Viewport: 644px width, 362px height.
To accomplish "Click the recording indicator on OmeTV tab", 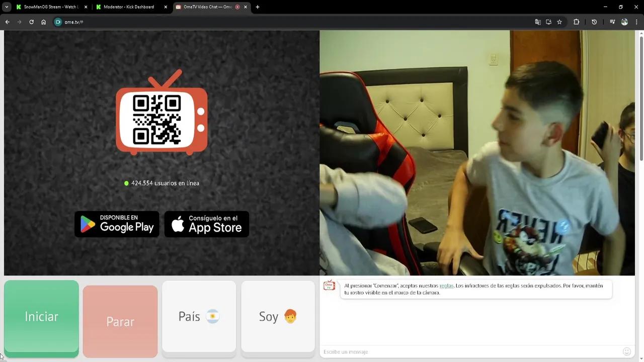I will (x=237, y=7).
